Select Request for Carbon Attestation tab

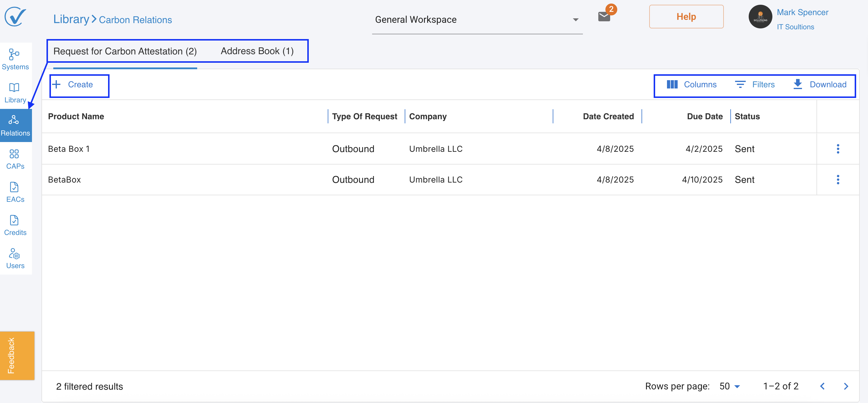pos(125,51)
